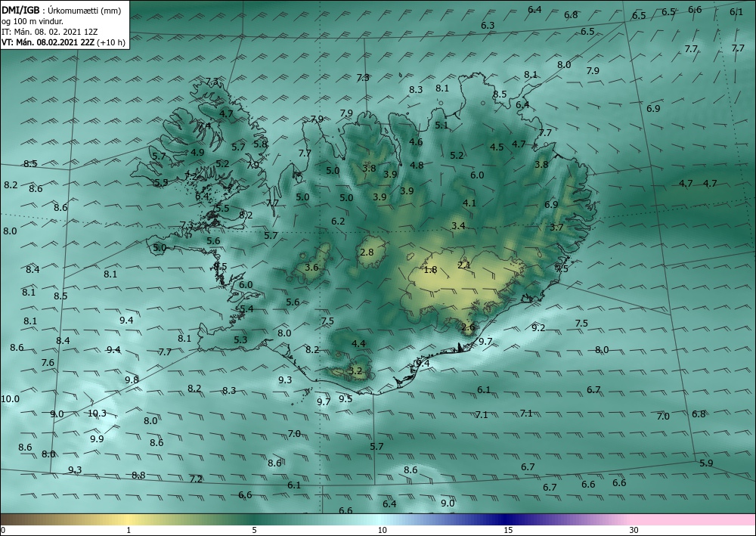Click the 2.6 value on the south coast
This screenshot has height=536, width=756.
tap(468, 327)
